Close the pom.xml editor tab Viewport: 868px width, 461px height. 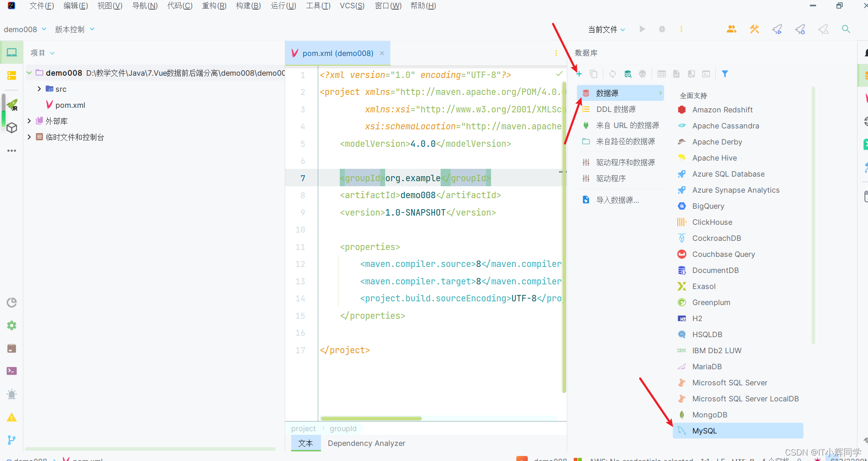(382, 53)
